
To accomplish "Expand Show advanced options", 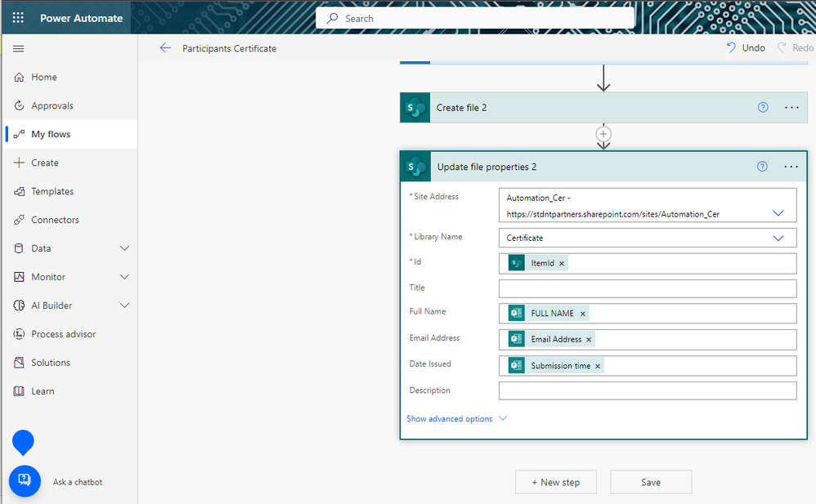I will click(456, 419).
